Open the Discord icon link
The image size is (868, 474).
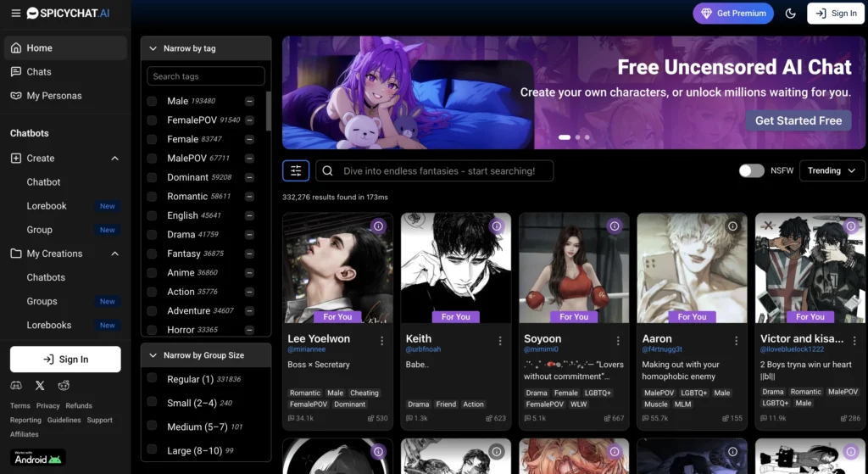tap(16, 386)
